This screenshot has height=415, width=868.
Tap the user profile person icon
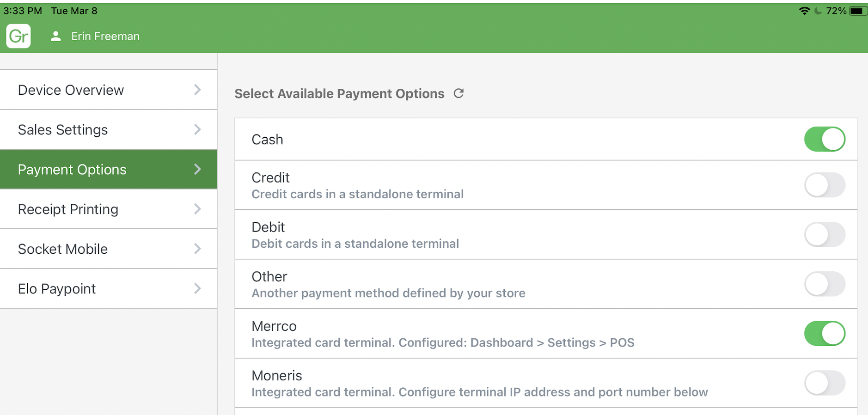coord(55,36)
